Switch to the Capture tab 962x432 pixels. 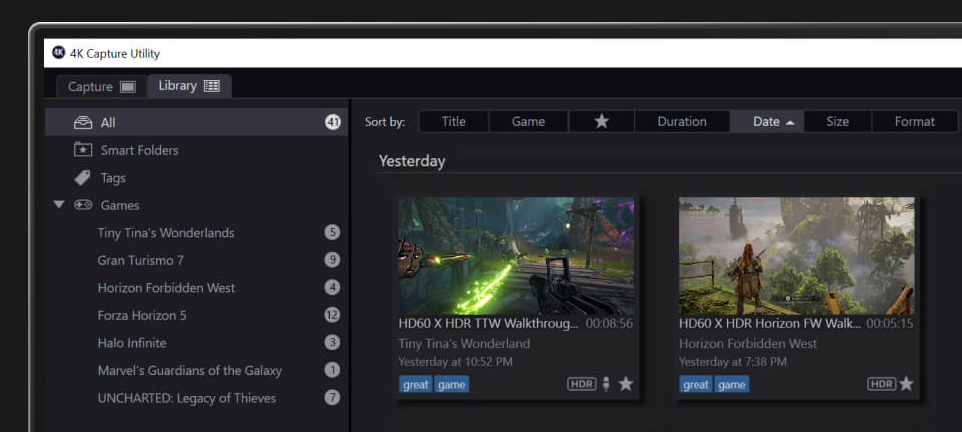pos(101,87)
